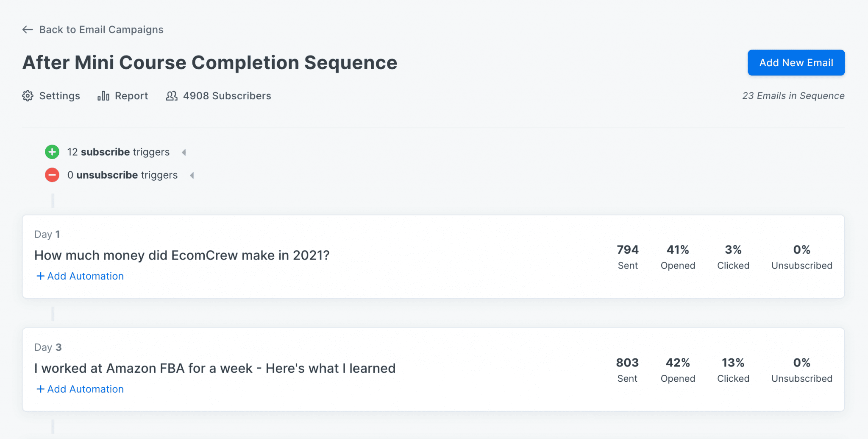
Task: Open the Amazon FBA week email
Action: [215, 368]
